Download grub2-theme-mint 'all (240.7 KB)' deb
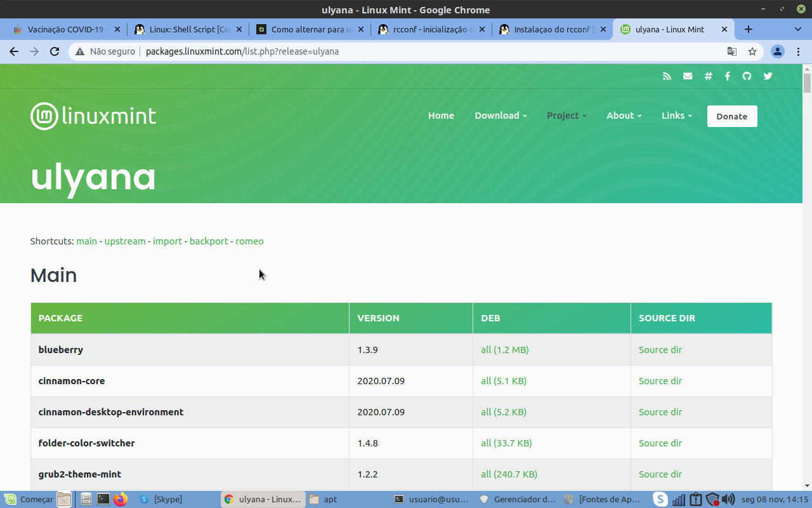 (509, 474)
